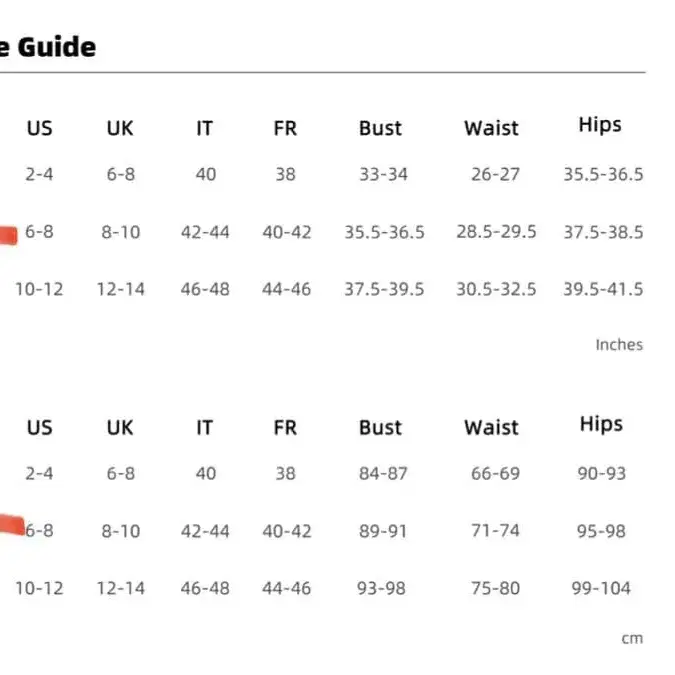Viewport: 675px width, 675px height.
Task: Select the 66-69 waist value
Action: (495, 473)
